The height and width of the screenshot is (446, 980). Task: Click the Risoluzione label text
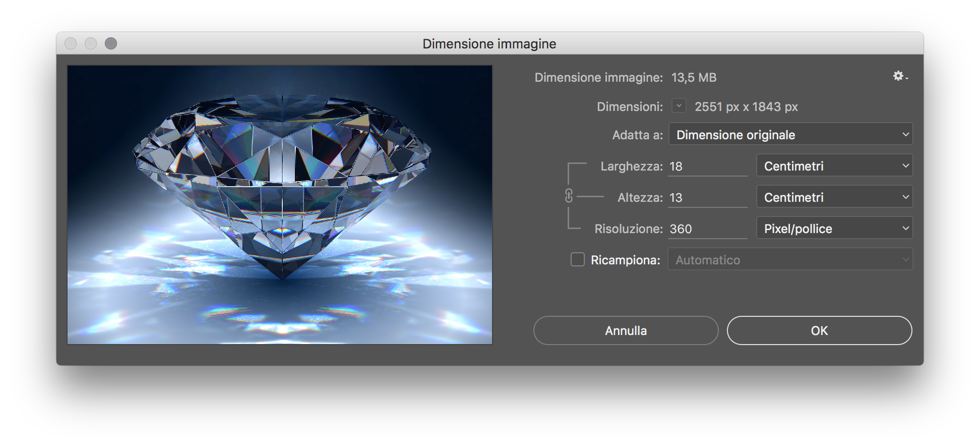(628, 229)
